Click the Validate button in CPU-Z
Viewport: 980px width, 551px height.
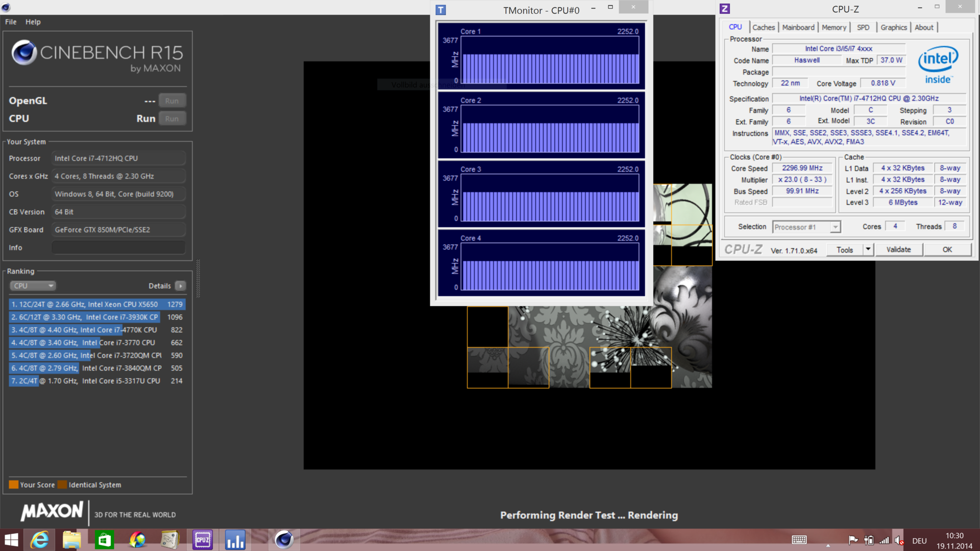point(898,249)
